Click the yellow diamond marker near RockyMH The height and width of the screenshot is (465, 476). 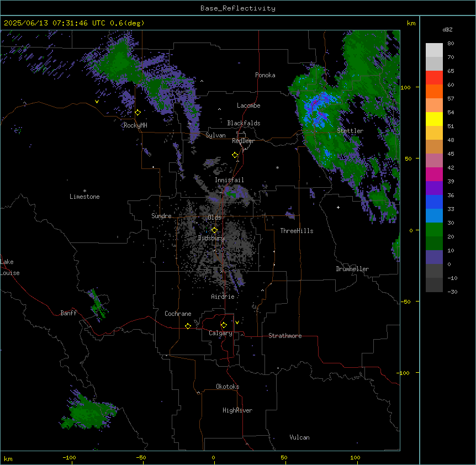coord(138,113)
